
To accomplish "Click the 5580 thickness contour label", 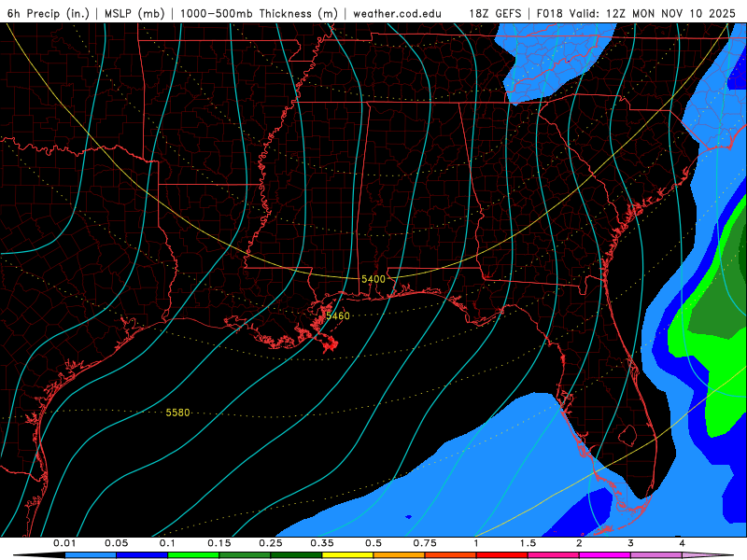I will tap(177, 413).
